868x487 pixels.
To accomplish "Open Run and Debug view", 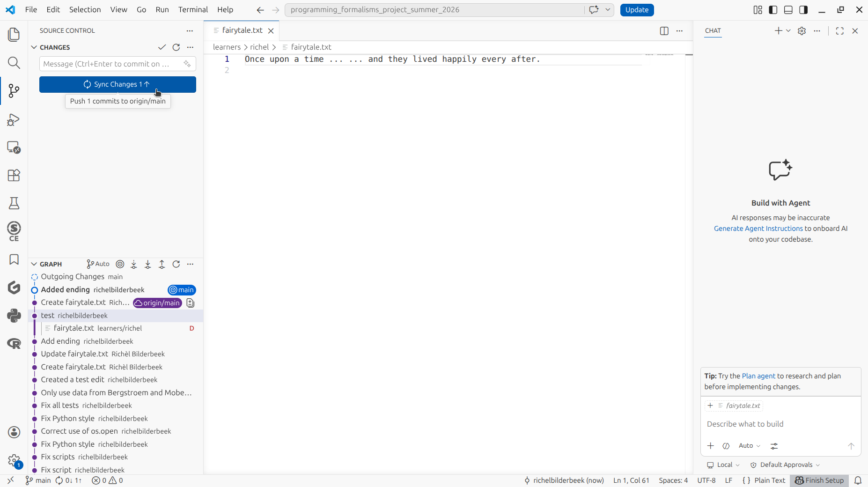I will [x=14, y=119].
